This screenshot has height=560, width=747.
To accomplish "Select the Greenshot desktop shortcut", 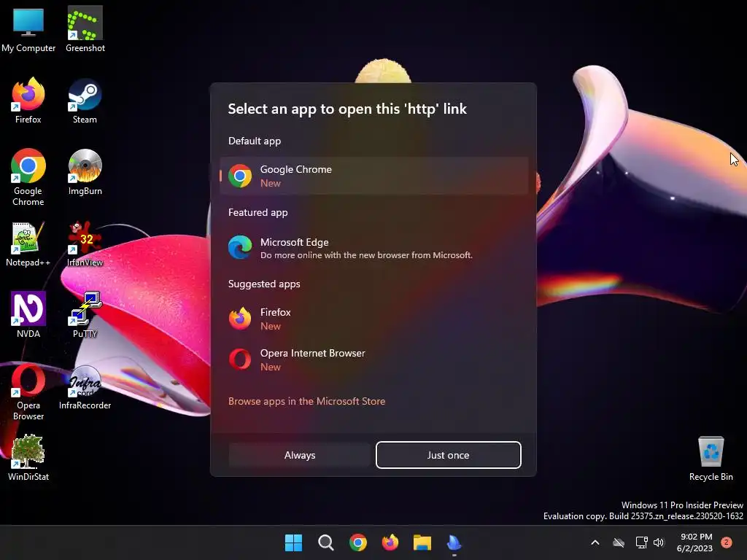I will tap(85, 29).
